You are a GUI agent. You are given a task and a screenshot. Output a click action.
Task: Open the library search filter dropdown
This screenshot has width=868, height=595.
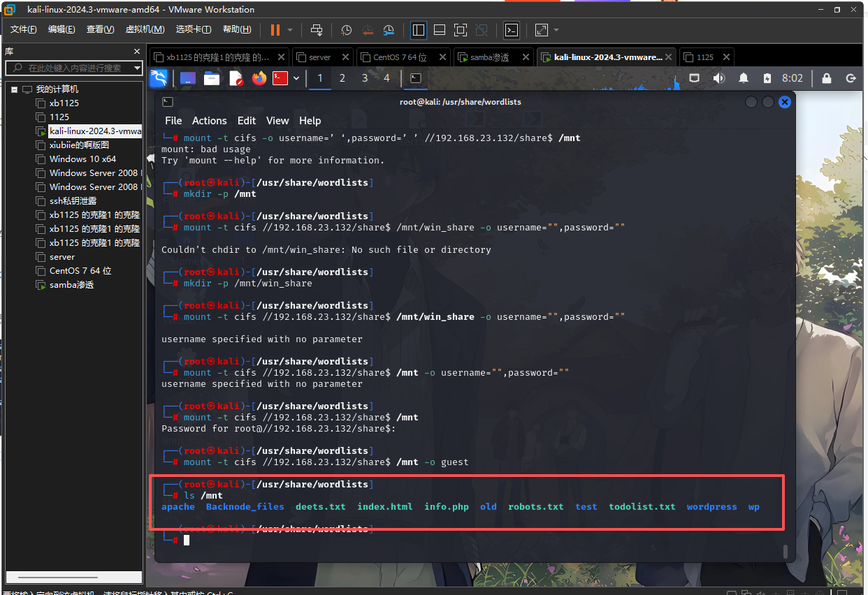click(x=137, y=68)
